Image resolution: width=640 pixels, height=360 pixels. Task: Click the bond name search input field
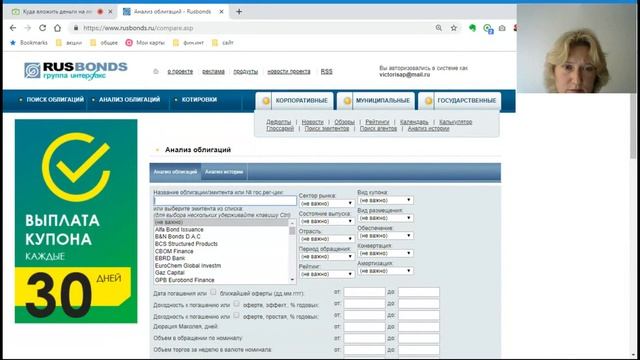pyautogui.click(x=225, y=200)
